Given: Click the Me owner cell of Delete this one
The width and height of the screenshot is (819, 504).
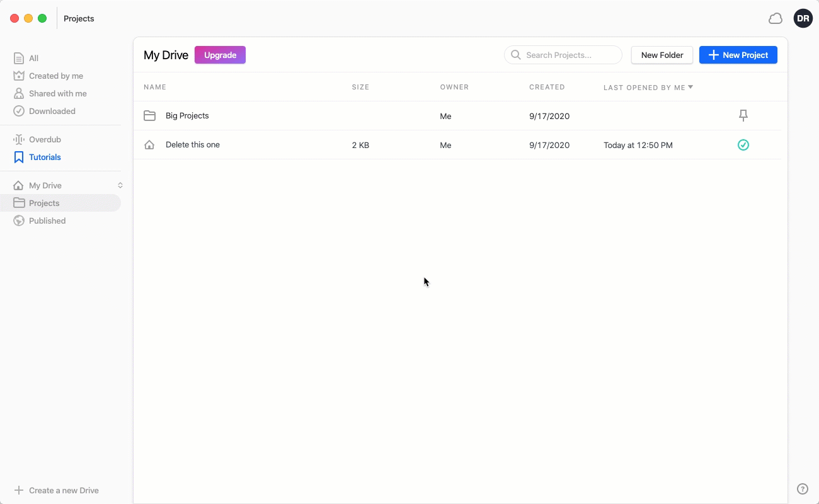Looking at the screenshot, I should click(x=445, y=145).
